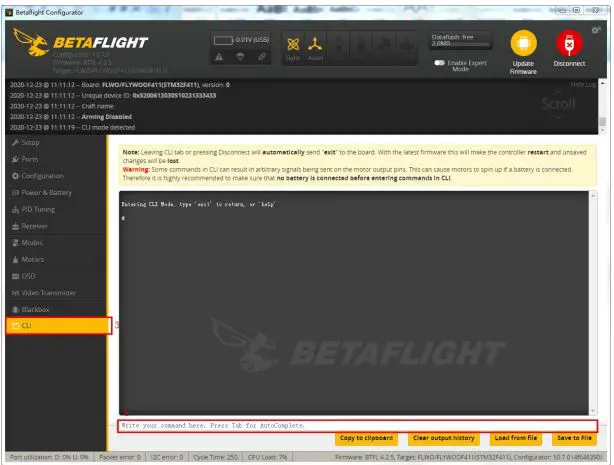
Task: Click the Hide Log link
Action: (x=583, y=85)
